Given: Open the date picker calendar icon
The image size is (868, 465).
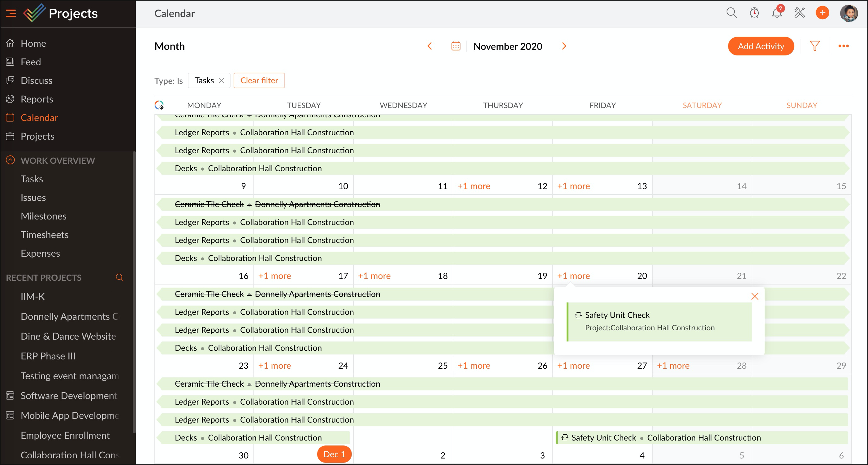Looking at the screenshot, I should (456, 46).
